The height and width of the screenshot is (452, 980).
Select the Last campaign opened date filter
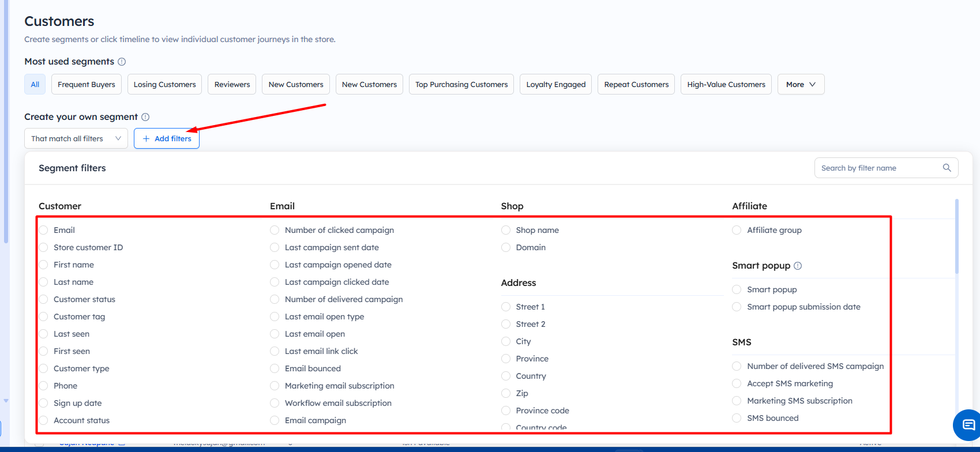(275, 265)
